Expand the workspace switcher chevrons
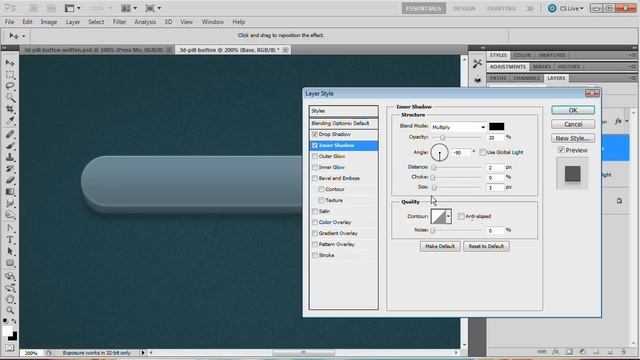This screenshot has height=360, width=640. (530, 8)
